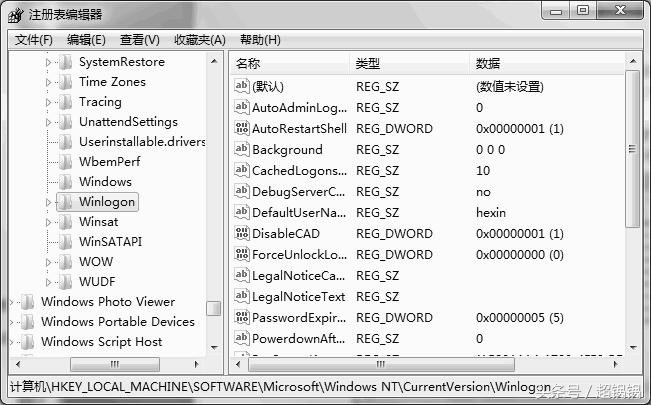
Task: Select the WinSATAPI tree label
Action: click(x=110, y=242)
